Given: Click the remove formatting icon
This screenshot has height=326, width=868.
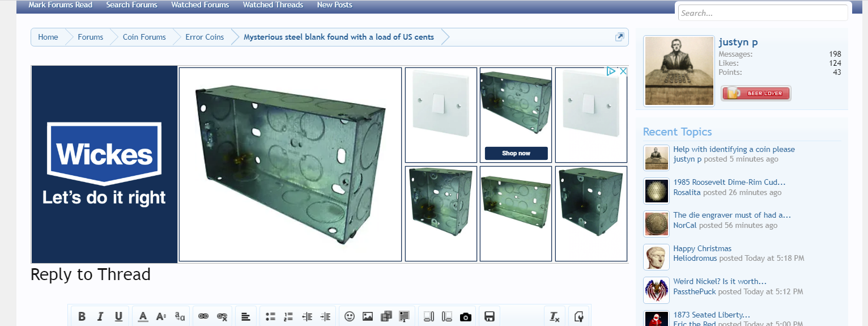Looking at the screenshot, I should [555, 316].
